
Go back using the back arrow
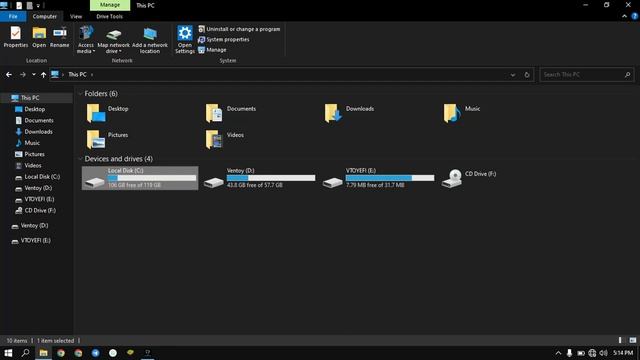pos(9,75)
